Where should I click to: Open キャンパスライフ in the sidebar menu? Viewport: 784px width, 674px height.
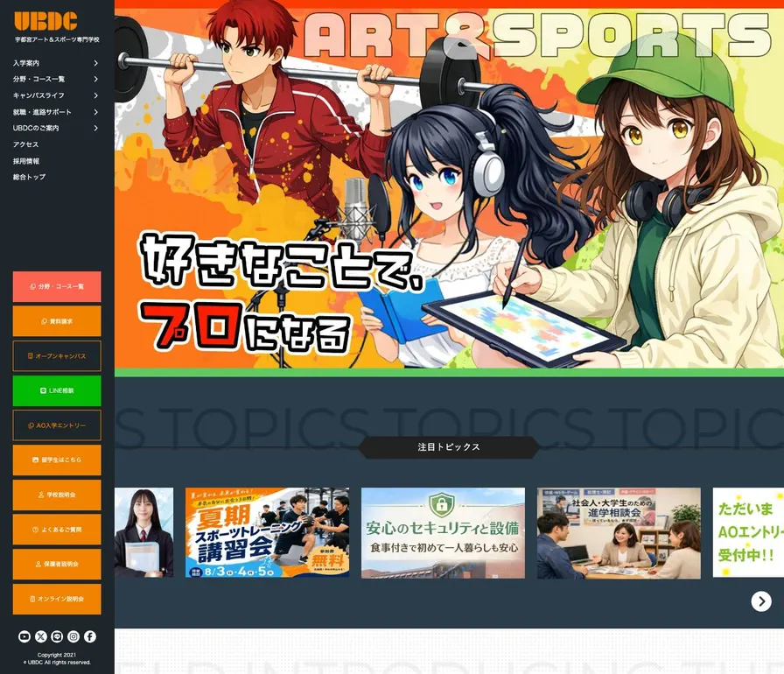pos(38,95)
